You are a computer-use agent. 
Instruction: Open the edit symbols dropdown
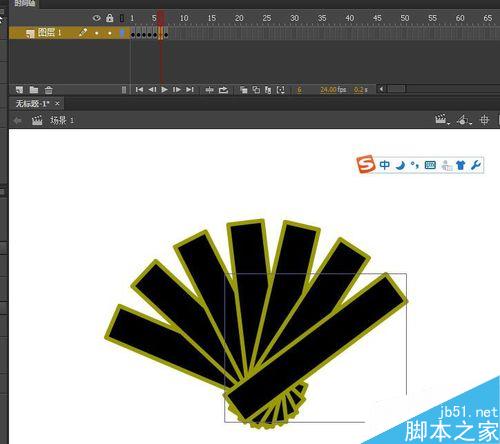pos(464,119)
